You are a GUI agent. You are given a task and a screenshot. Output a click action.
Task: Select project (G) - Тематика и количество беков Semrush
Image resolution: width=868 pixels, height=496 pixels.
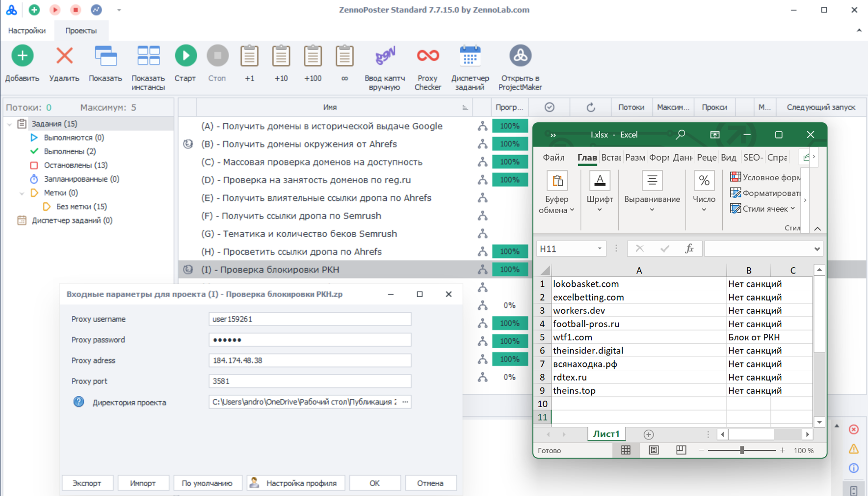299,234
